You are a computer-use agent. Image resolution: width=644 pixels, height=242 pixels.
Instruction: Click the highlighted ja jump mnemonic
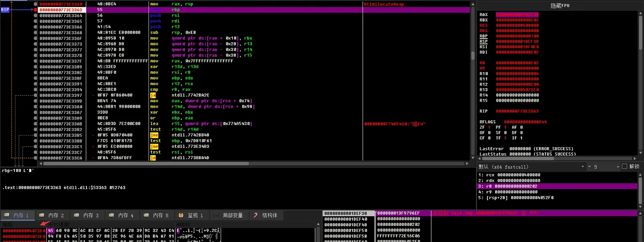tap(153, 95)
